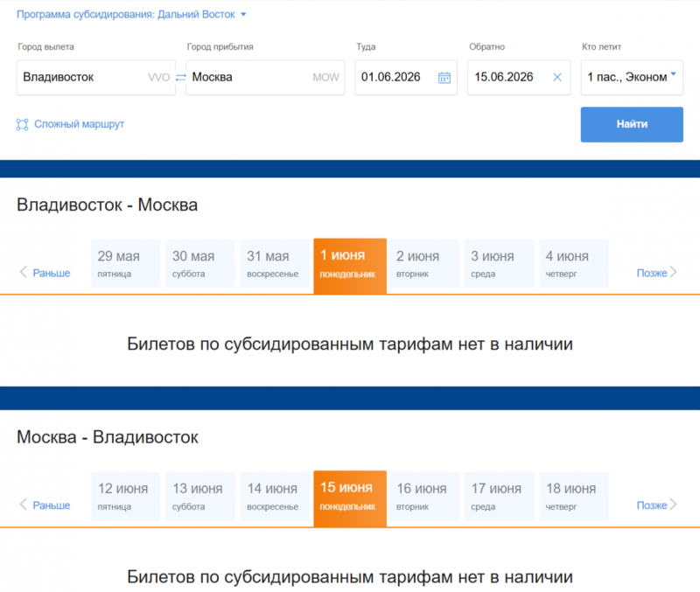Select the 16 июня date tab
The width and height of the screenshot is (700, 592).
click(424, 496)
